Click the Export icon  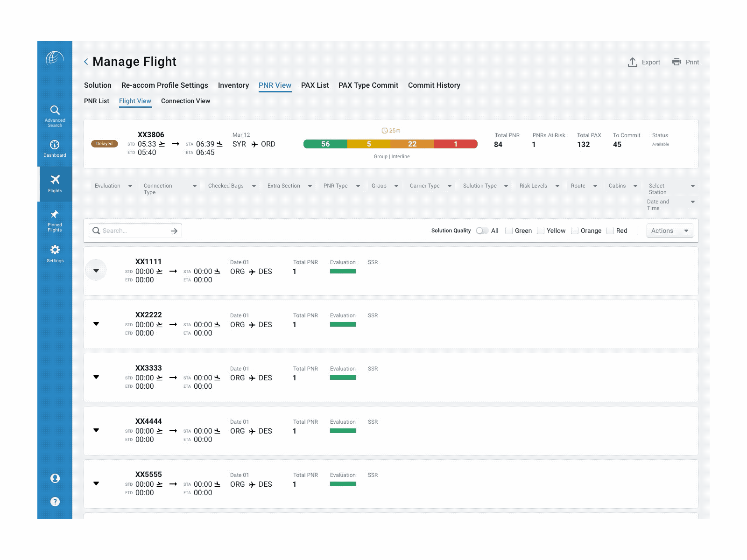[633, 62]
